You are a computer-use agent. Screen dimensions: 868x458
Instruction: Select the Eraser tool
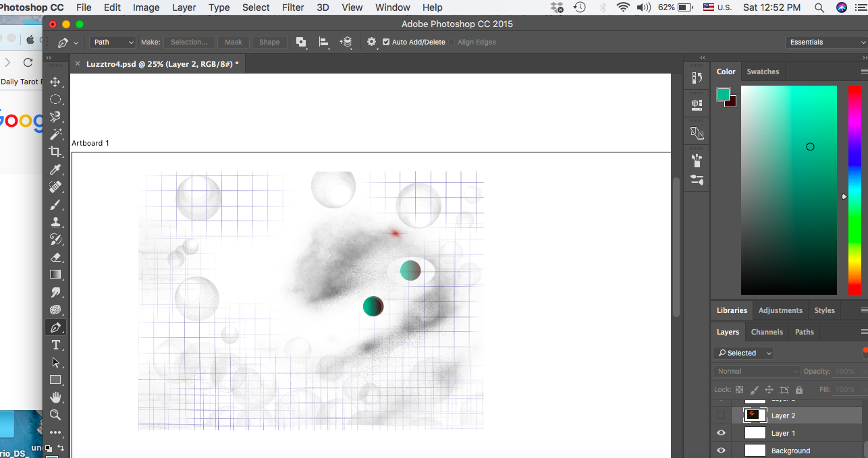click(x=56, y=256)
